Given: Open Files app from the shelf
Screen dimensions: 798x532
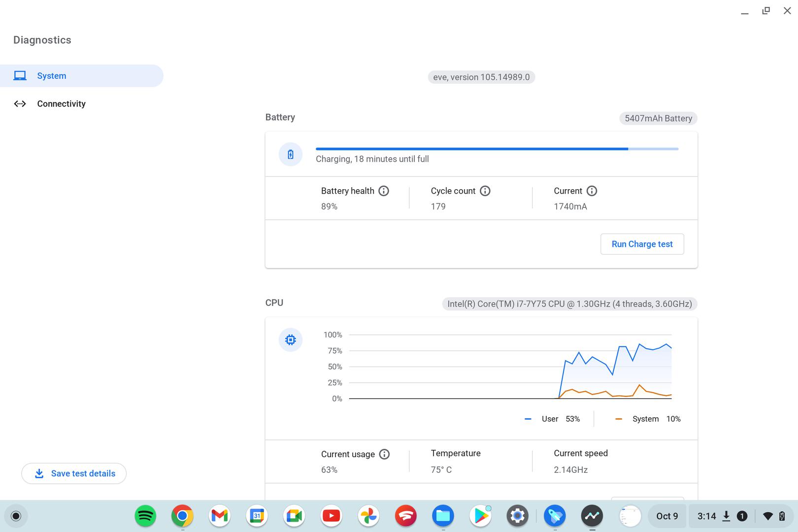Looking at the screenshot, I should tap(443, 516).
